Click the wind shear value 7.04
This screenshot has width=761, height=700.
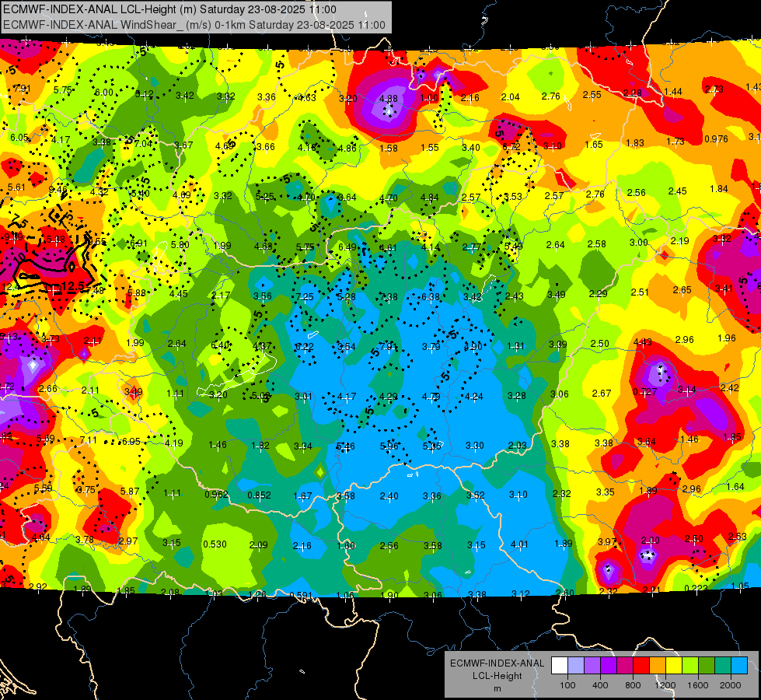tap(143, 143)
